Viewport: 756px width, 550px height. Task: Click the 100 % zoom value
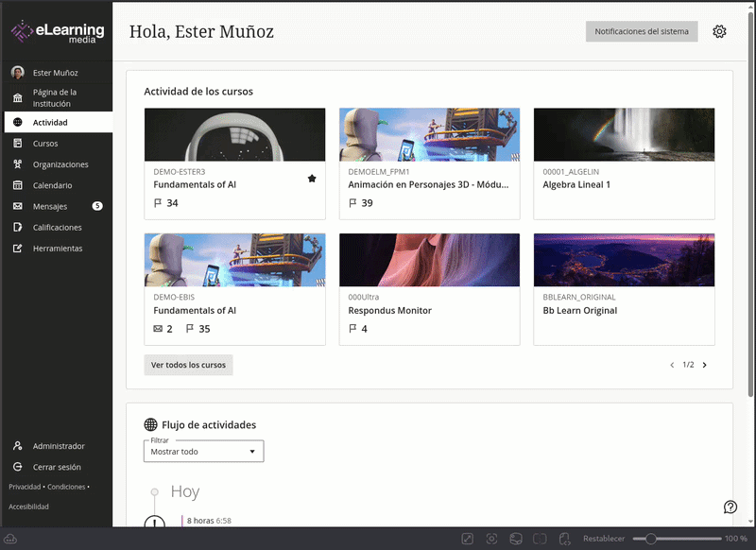tap(736, 539)
